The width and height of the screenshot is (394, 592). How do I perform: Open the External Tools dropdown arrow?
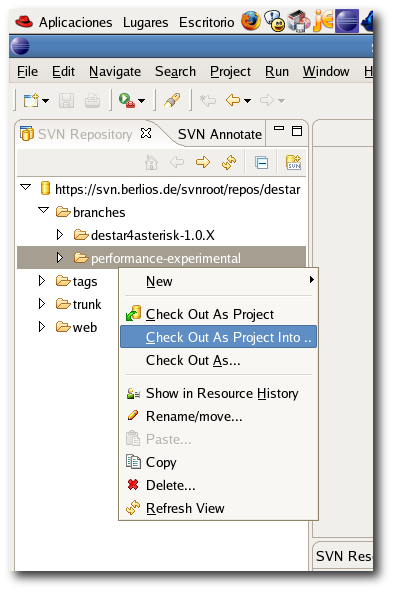141,101
